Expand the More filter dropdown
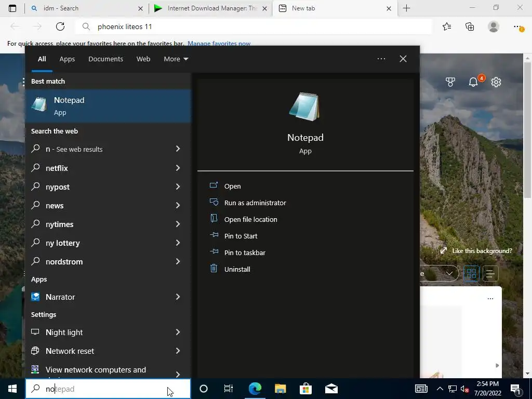Viewport: 532px width, 399px height. [176, 59]
